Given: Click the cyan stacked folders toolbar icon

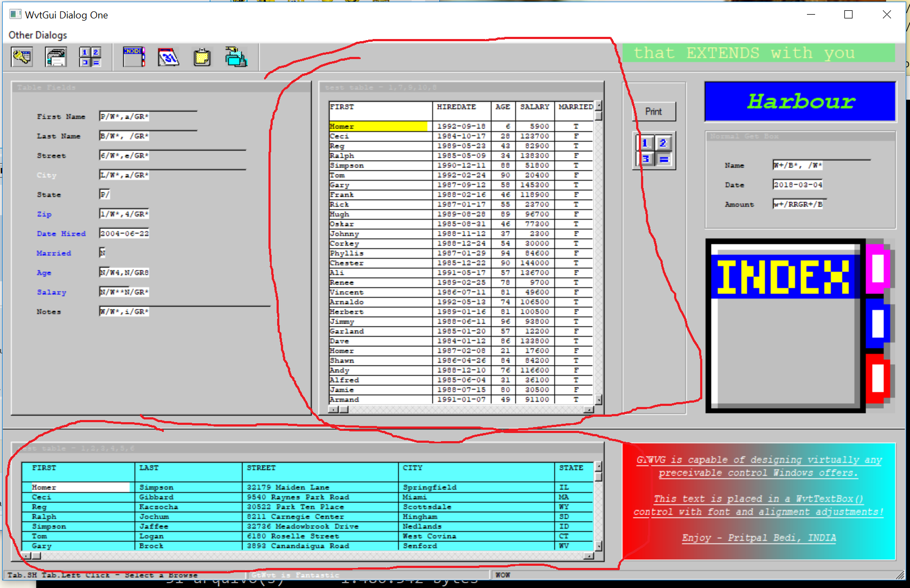Looking at the screenshot, I should pyautogui.click(x=236, y=57).
